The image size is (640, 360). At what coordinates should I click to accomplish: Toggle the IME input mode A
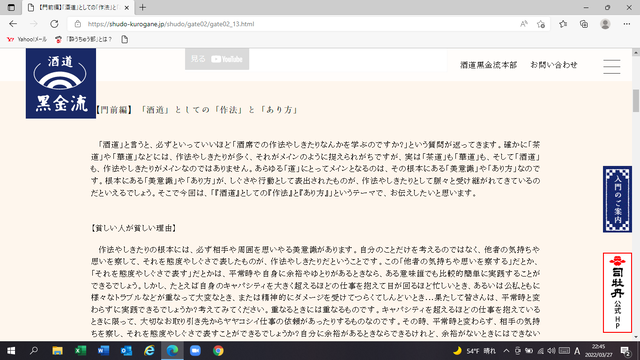[577, 351]
